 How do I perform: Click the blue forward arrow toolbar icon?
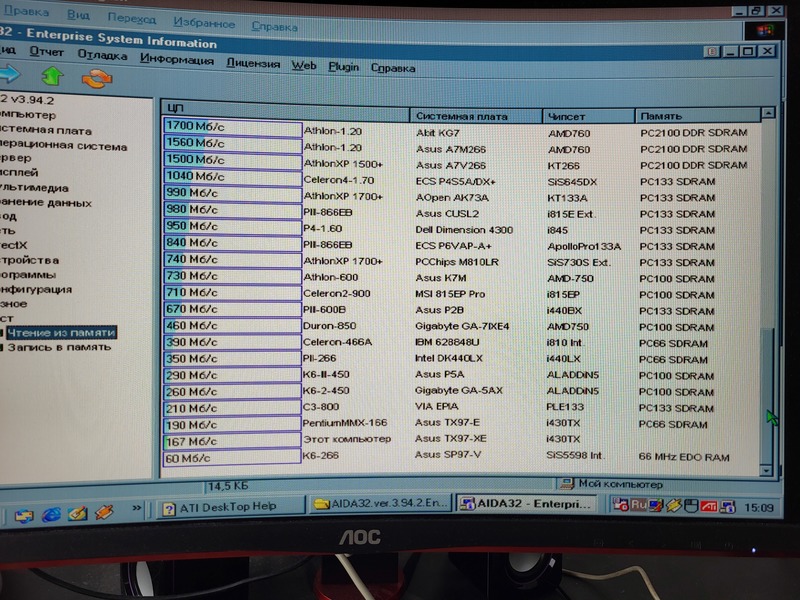pos(9,74)
